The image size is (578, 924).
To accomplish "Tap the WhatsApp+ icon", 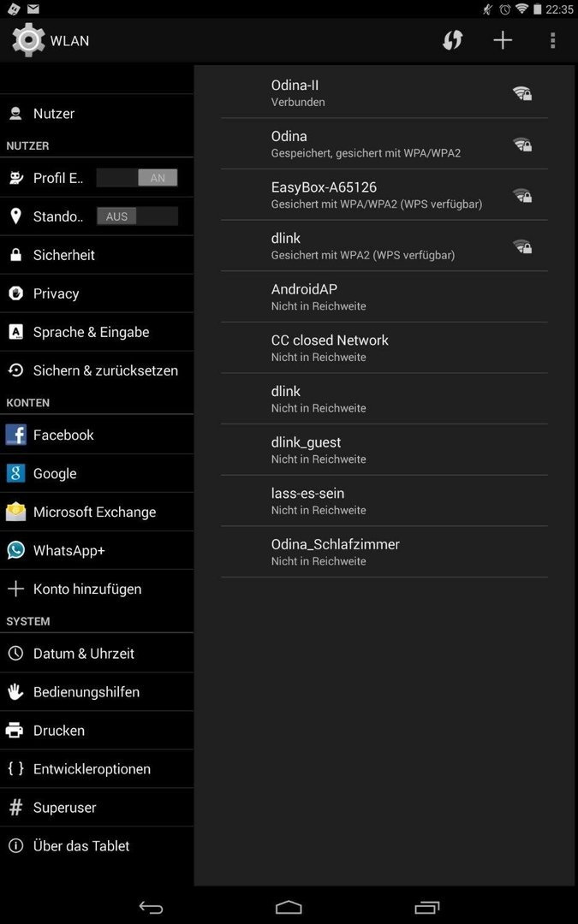I will click(16, 550).
